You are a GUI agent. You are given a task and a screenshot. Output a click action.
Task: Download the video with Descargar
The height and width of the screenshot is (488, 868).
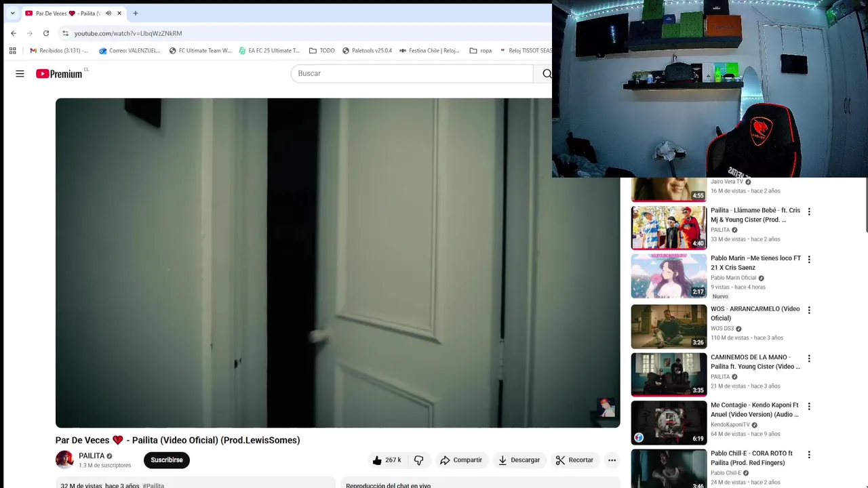pos(519,460)
